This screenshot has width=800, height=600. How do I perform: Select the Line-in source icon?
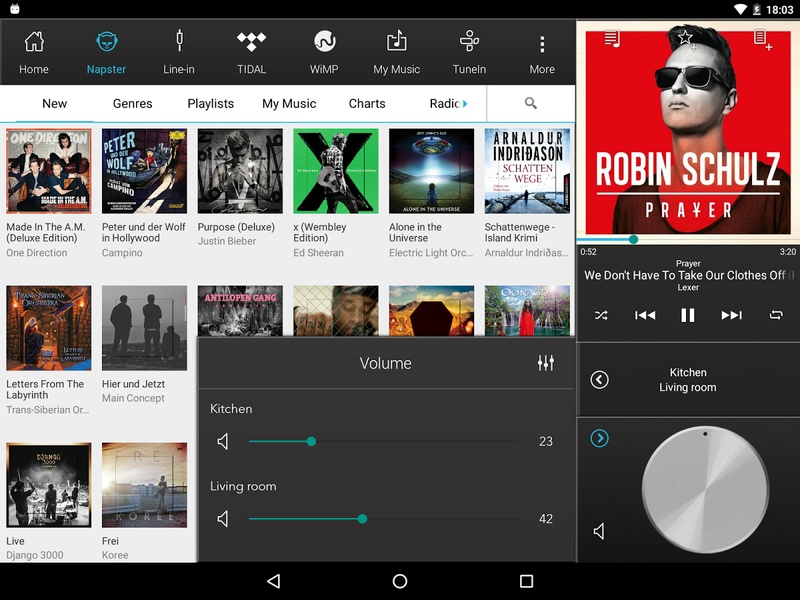pos(179,41)
